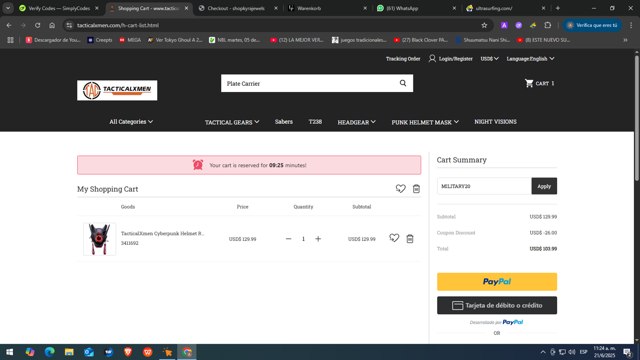640x360 pixels.
Task: Wishlist the Cyberpunk Helmet item heart
Action: pos(394,238)
